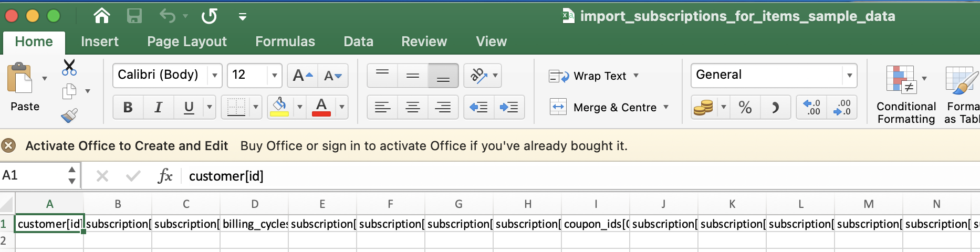The width and height of the screenshot is (980, 252).
Task: Click the Copy icon
Action: point(69,91)
